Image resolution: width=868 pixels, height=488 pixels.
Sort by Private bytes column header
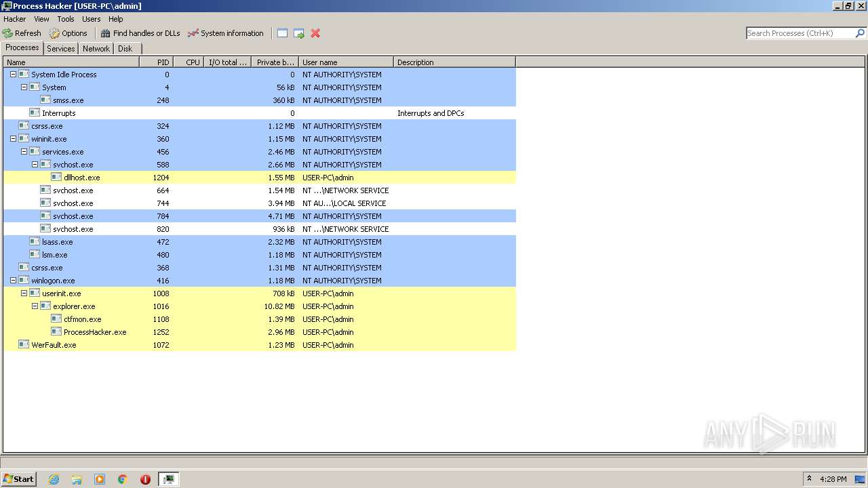tap(275, 62)
